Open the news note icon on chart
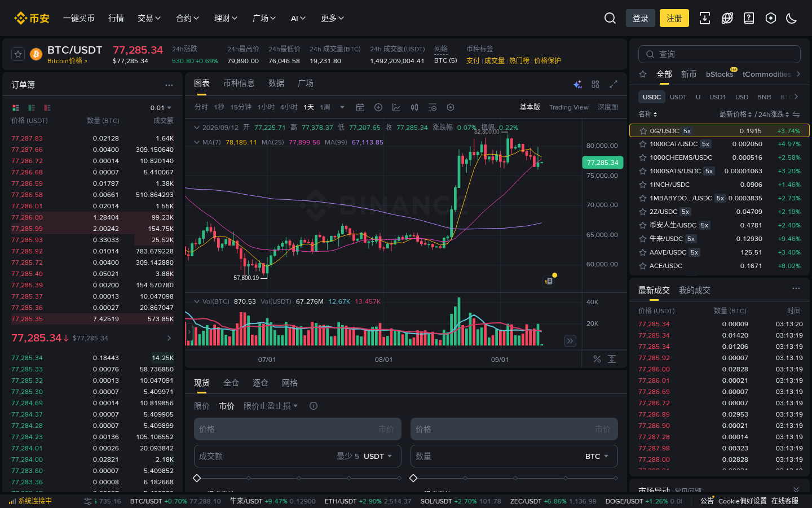This screenshot has width=812, height=508. [x=549, y=281]
